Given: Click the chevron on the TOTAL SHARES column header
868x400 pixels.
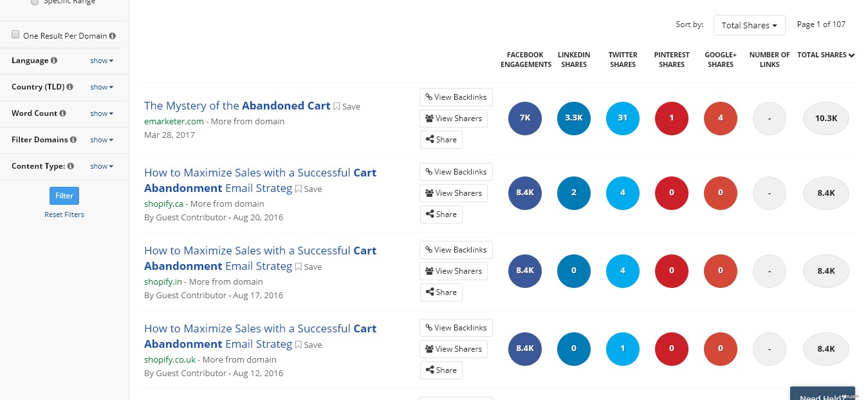Looking at the screenshot, I should click(851, 55).
